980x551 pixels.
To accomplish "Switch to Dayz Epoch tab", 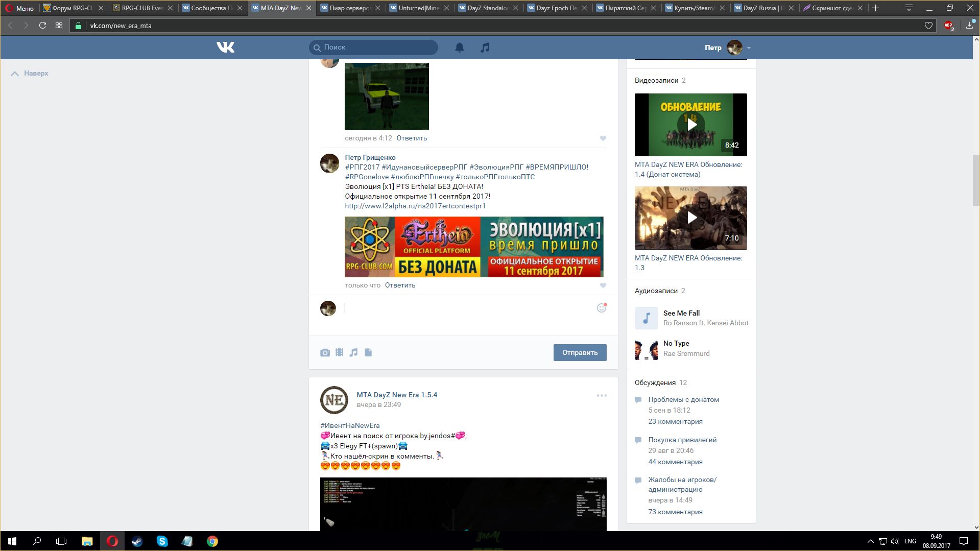I will (x=557, y=8).
